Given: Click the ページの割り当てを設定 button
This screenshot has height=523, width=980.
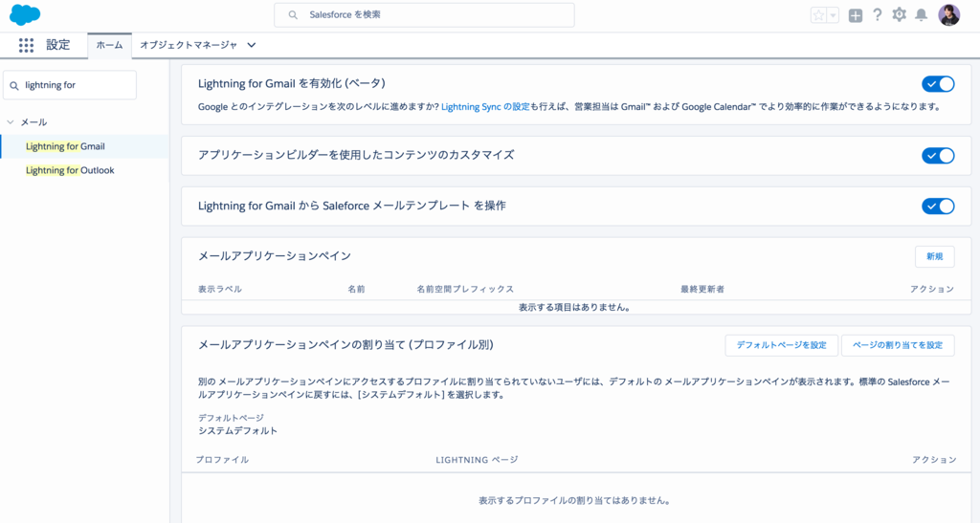Looking at the screenshot, I should (x=898, y=345).
